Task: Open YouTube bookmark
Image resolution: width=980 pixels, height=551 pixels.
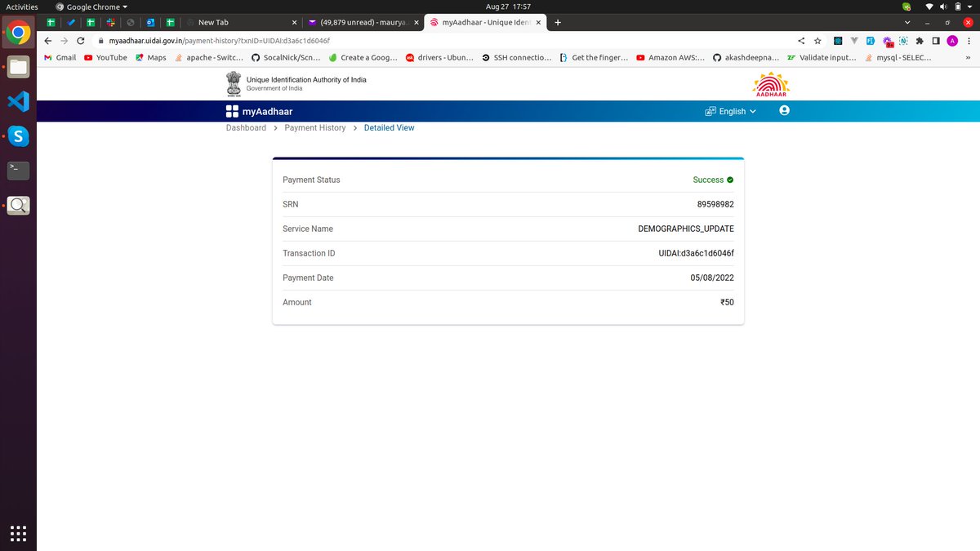Action: pyautogui.click(x=105, y=58)
